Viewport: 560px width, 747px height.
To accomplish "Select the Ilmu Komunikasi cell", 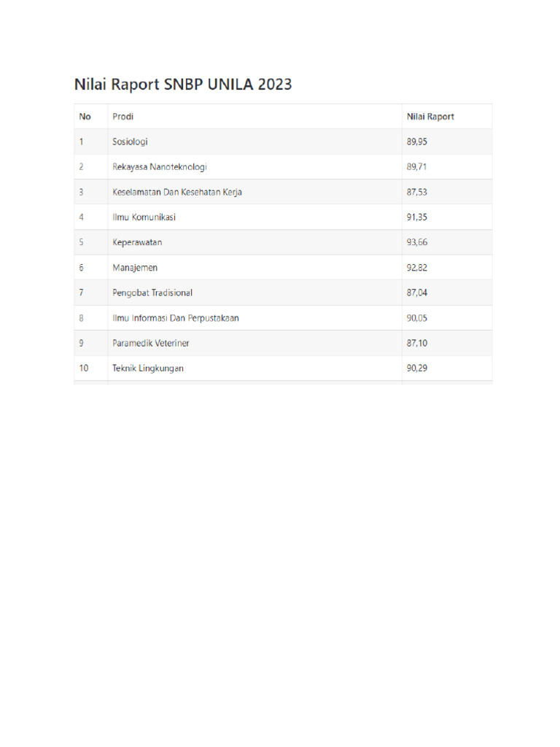I will point(144,217).
